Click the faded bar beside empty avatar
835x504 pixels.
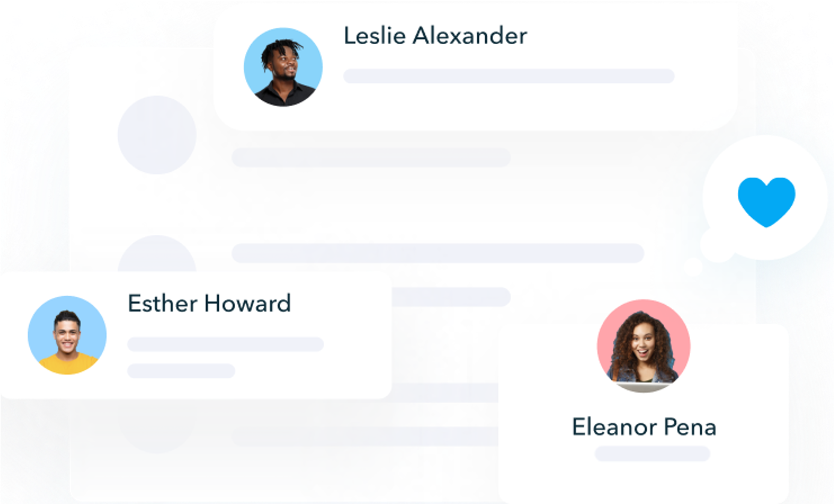point(371,157)
